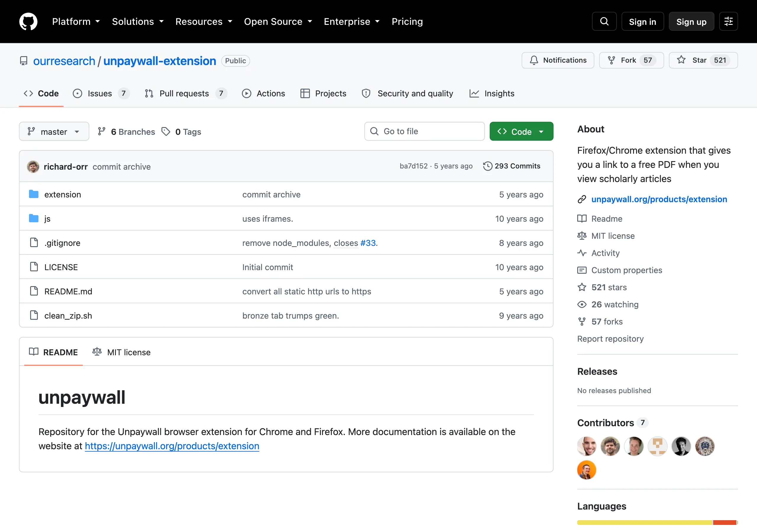Open the js folder

[48, 218]
